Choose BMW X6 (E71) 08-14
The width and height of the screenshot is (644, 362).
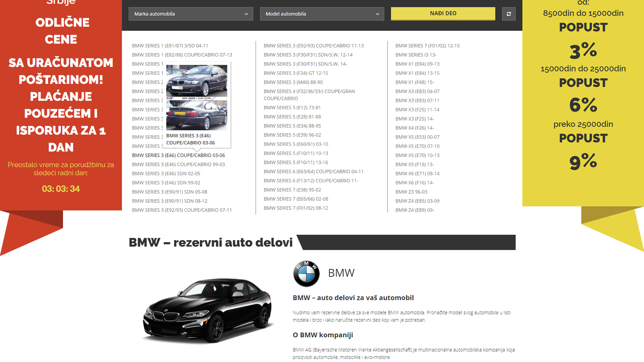point(417,173)
